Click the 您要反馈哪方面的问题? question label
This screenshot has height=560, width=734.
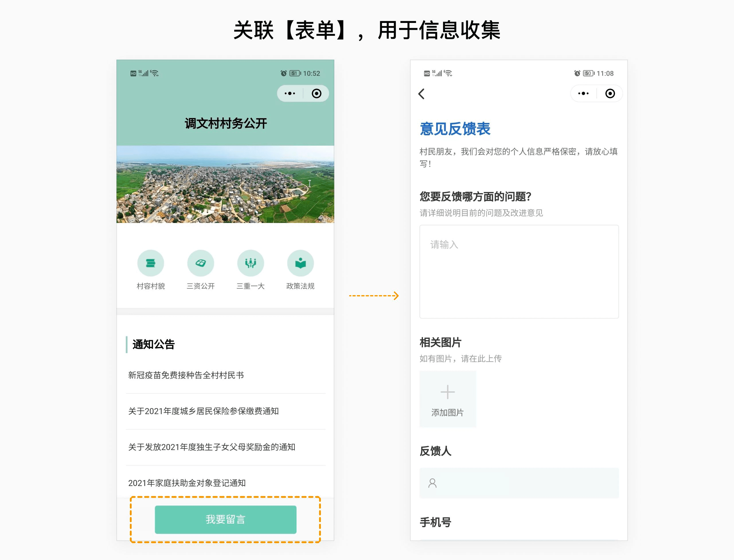click(475, 196)
